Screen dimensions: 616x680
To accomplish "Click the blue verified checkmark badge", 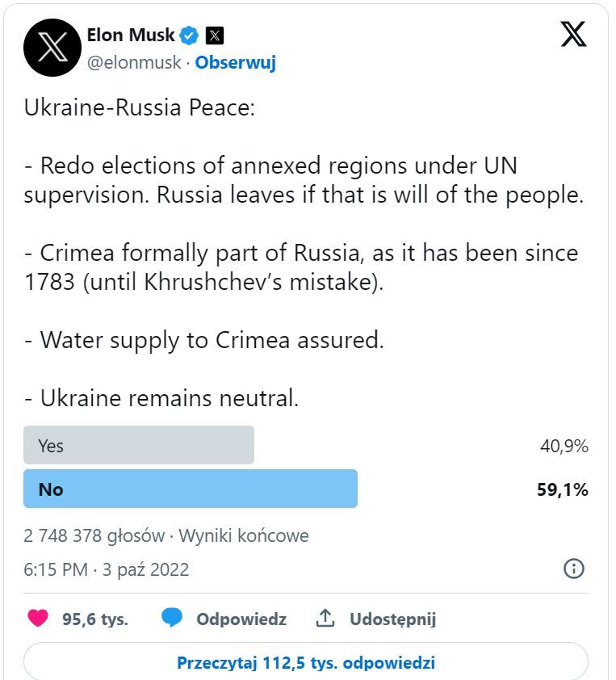I will click(x=190, y=36).
